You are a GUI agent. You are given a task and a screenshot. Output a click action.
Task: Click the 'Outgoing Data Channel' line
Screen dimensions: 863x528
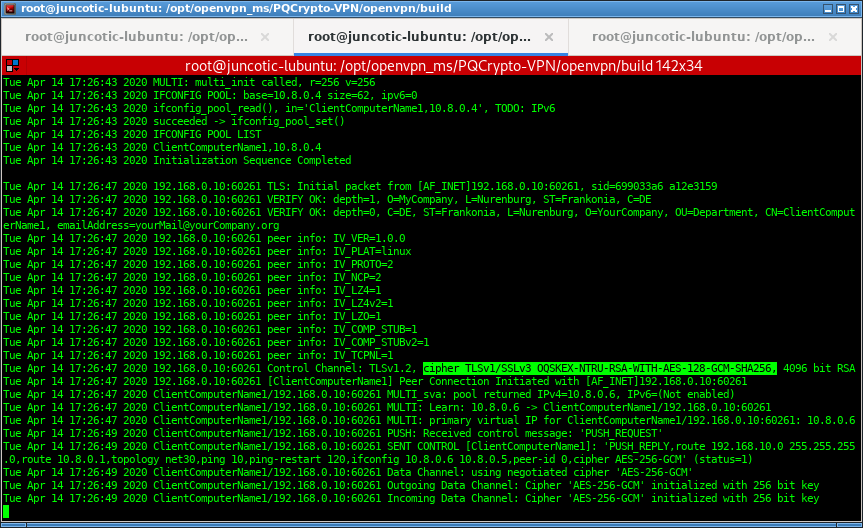click(x=411, y=486)
